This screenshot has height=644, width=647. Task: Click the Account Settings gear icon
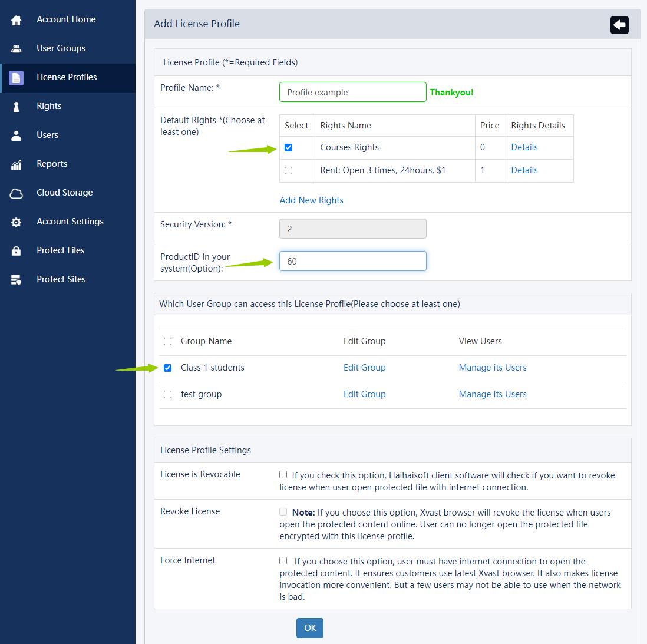click(x=16, y=222)
